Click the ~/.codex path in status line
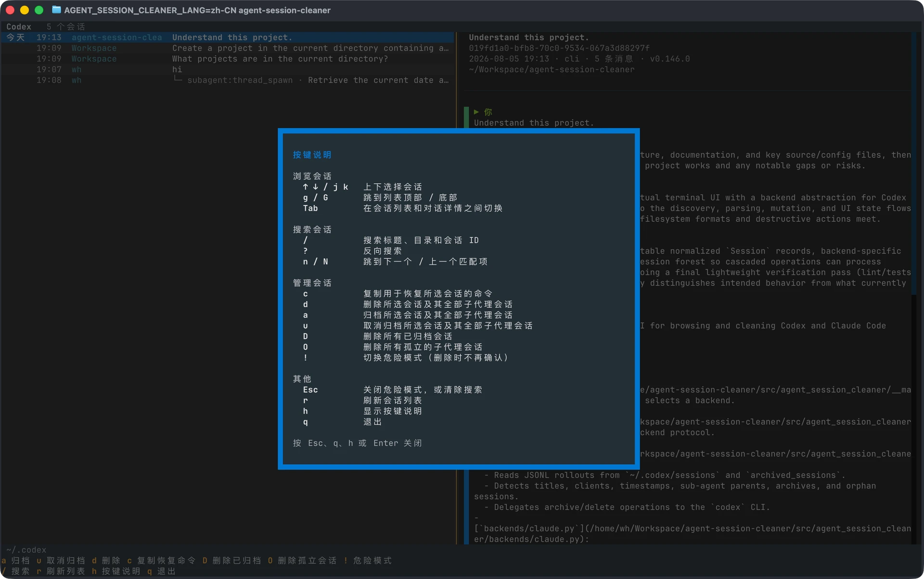The image size is (924, 579). click(x=26, y=550)
